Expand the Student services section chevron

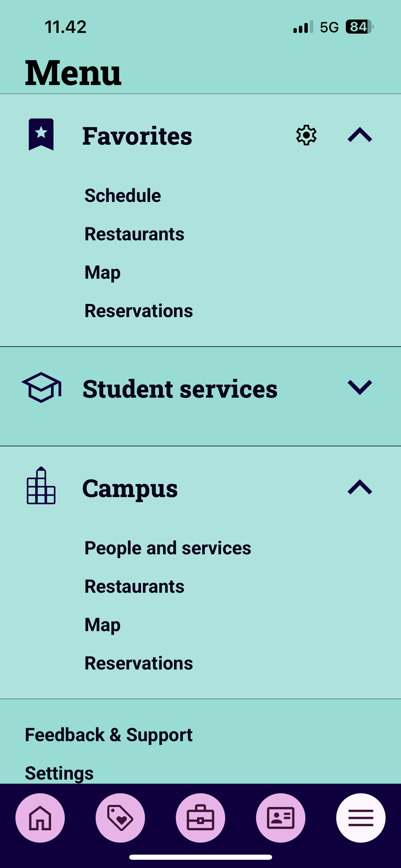[x=360, y=387]
